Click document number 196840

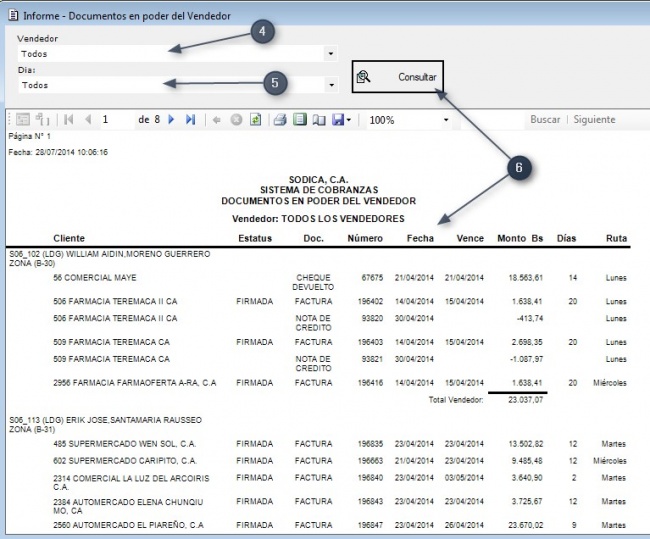pos(370,478)
